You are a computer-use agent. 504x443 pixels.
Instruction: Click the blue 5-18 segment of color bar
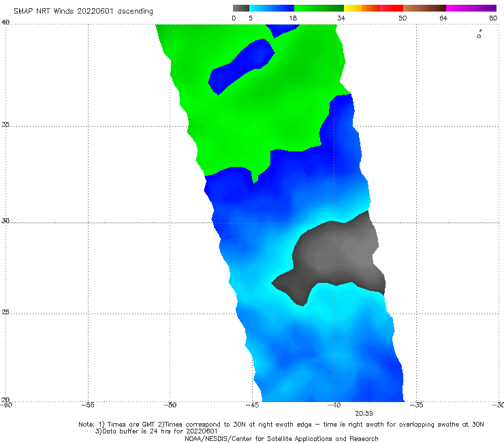click(272, 8)
